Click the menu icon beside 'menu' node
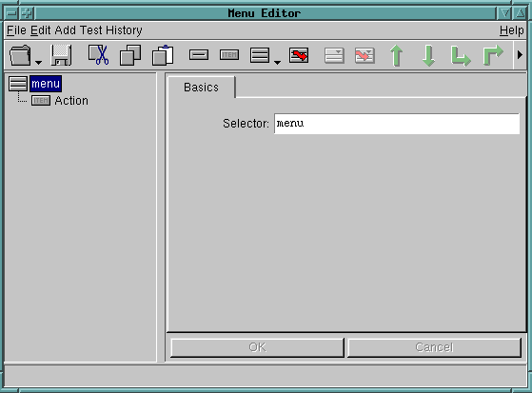The image size is (532, 393). point(18,84)
